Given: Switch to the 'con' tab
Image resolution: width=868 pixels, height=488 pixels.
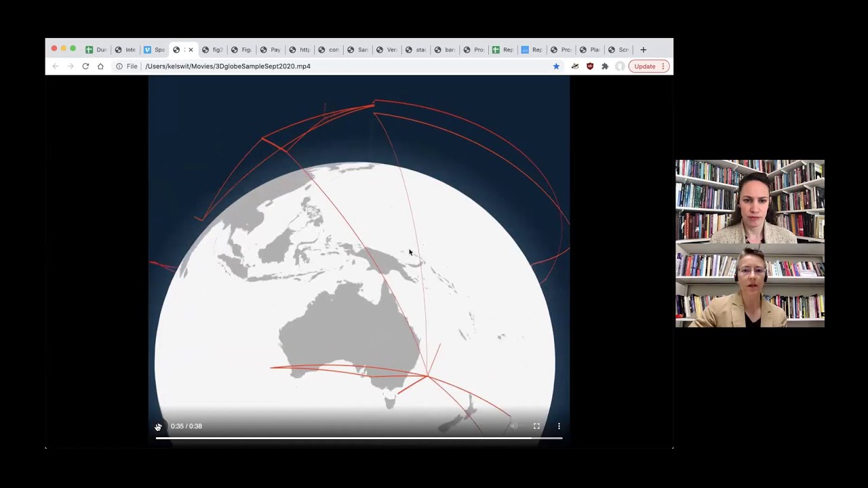Looking at the screenshot, I should [330, 49].
